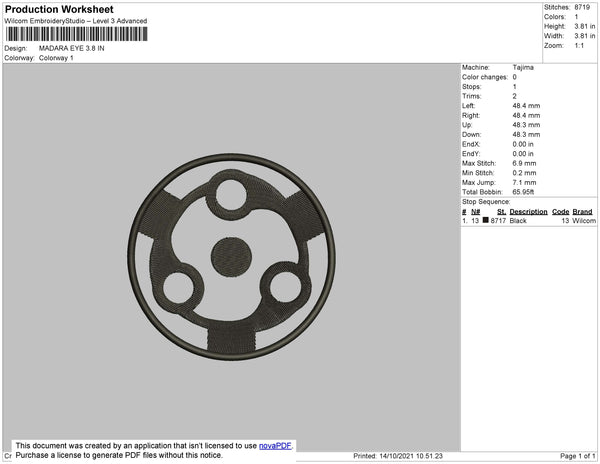Click the St. column header in Stop Sequence

(x=501, y=212)
